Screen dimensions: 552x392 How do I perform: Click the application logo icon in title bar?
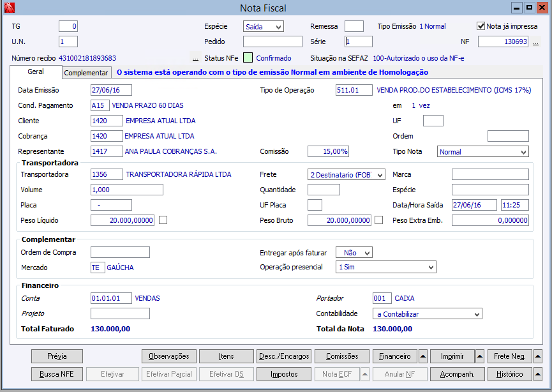tap(9, 8)
